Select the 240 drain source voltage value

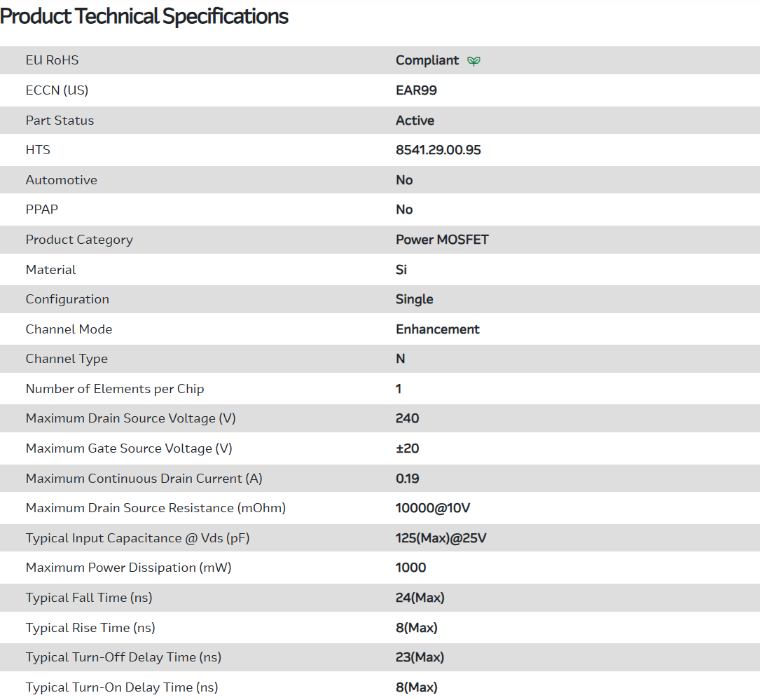[x=407, y=418]
